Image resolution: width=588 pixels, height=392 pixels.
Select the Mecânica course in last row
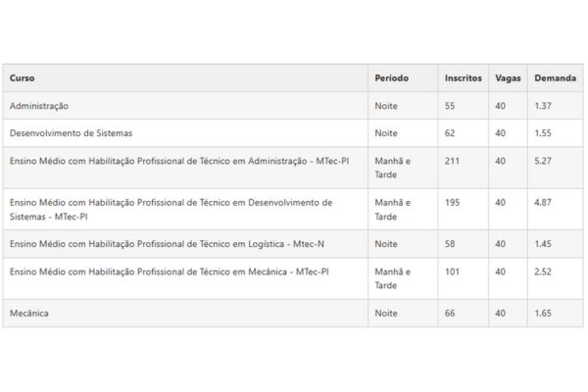click(x=29, y=314)
